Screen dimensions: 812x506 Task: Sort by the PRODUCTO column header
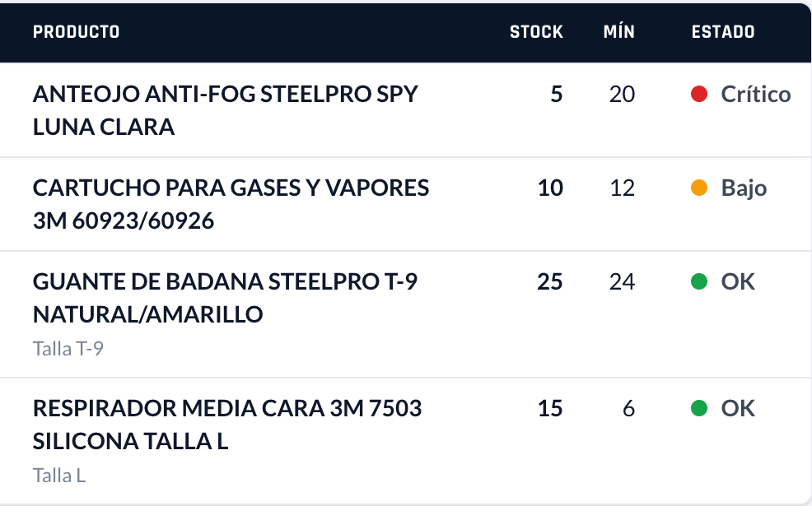(76, 32)
